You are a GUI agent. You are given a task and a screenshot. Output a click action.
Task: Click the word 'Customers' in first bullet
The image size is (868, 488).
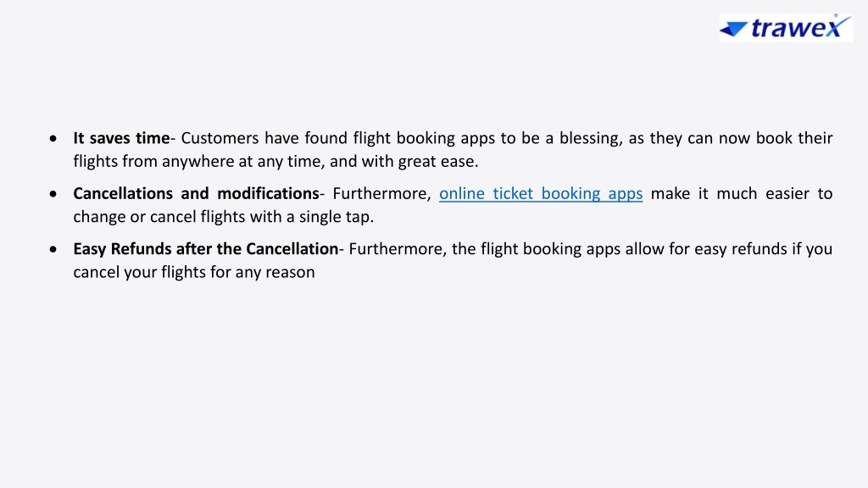click(220, 138)
